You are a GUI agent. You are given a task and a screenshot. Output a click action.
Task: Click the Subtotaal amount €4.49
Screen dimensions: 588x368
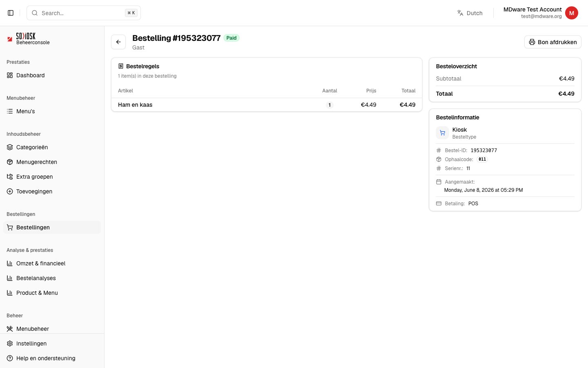click(567, 79)
